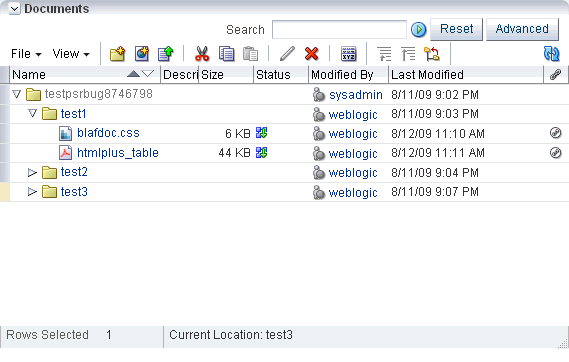Click the show-as-top folder tree icon
This screenshot has height=362, width=569.
pos(432,54)
